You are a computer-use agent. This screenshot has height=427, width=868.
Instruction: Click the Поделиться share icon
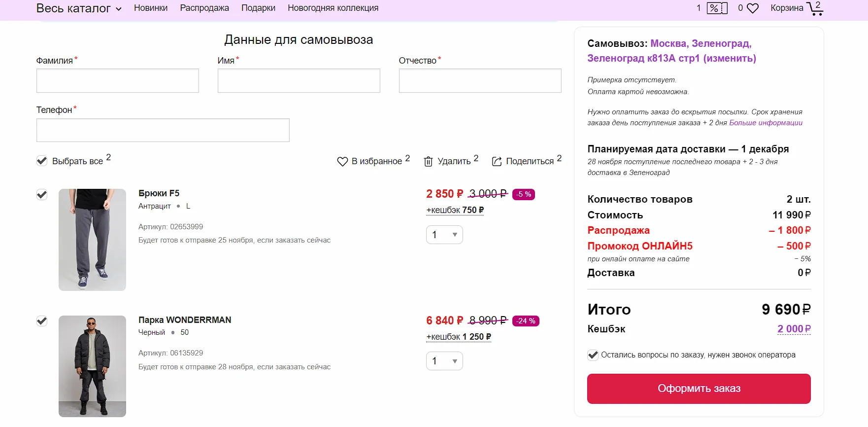coord(497,162)
